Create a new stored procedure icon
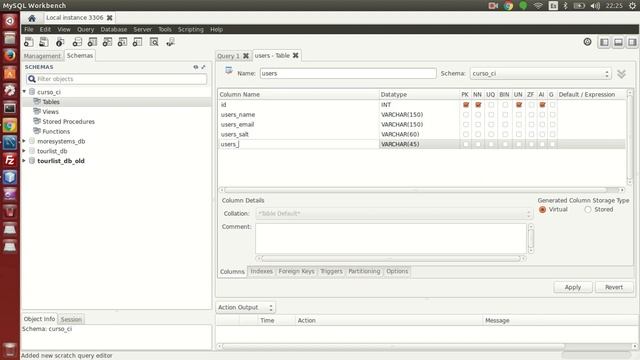The height and width of the screenshot is (360, 640). [122, 42]
